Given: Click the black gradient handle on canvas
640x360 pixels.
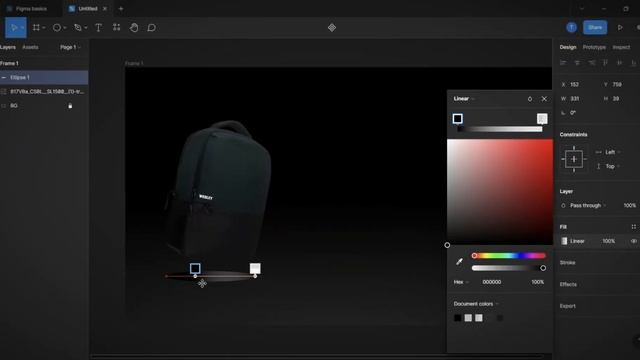Looking at the screenshot, I should 195,269.
